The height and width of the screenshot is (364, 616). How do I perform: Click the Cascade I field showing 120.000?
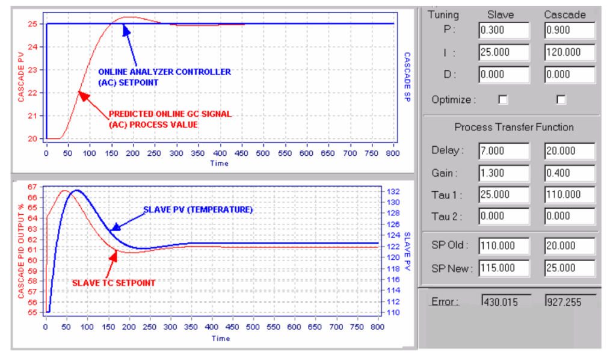pyautogui.click(x=570, y=52)
